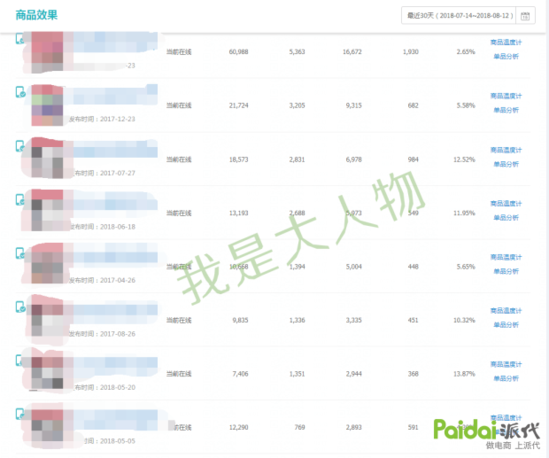
Task: Select the 2.65% conversion value
Action: [466, 52]
